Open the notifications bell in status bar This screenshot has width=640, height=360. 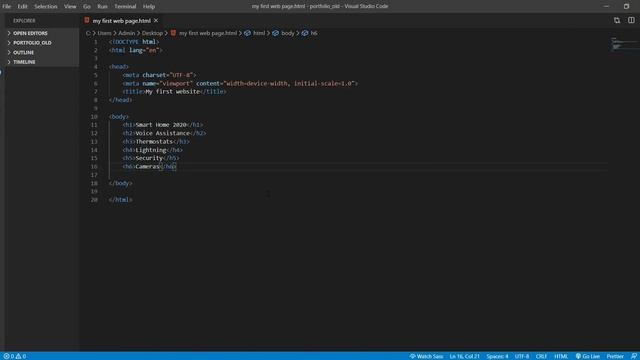pos(633,356)
